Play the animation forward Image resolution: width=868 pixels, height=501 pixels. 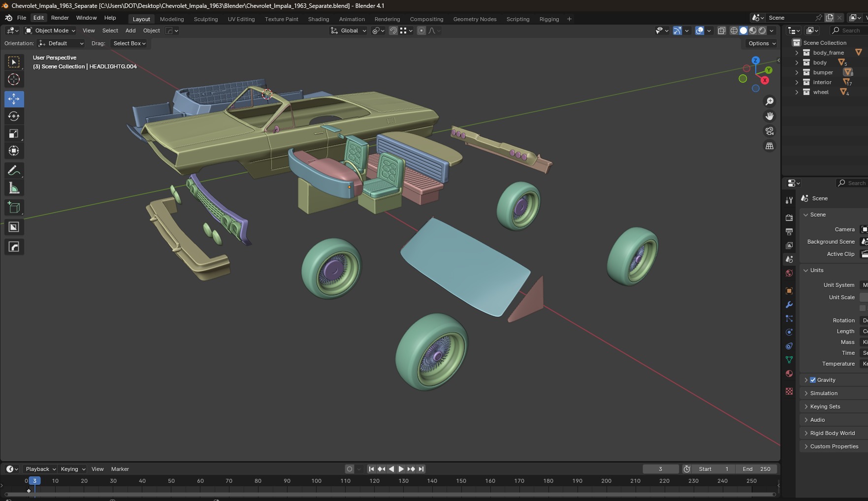[401, 469]
